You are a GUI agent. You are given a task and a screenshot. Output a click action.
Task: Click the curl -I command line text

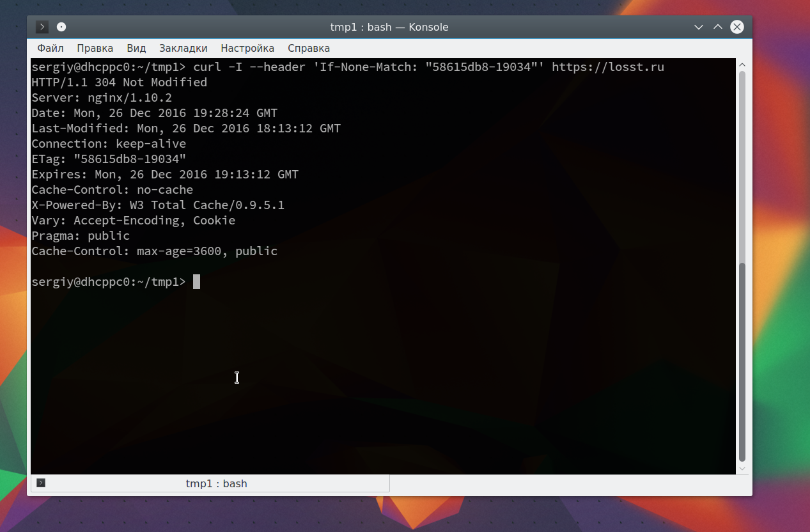coord(428,67)
